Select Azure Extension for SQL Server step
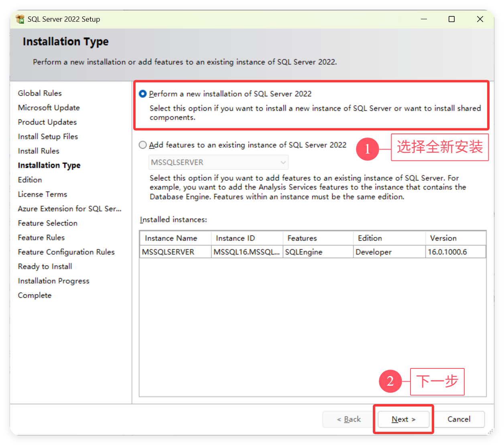Screen dimensions: 504x445 pos(69,208)
